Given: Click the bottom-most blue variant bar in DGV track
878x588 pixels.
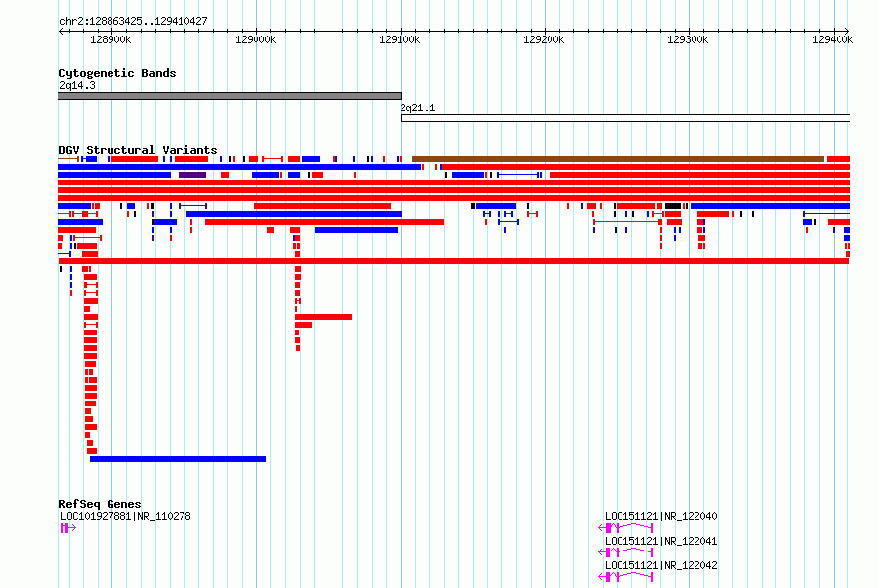Looking at the screenshot, I should pos(178,459).
